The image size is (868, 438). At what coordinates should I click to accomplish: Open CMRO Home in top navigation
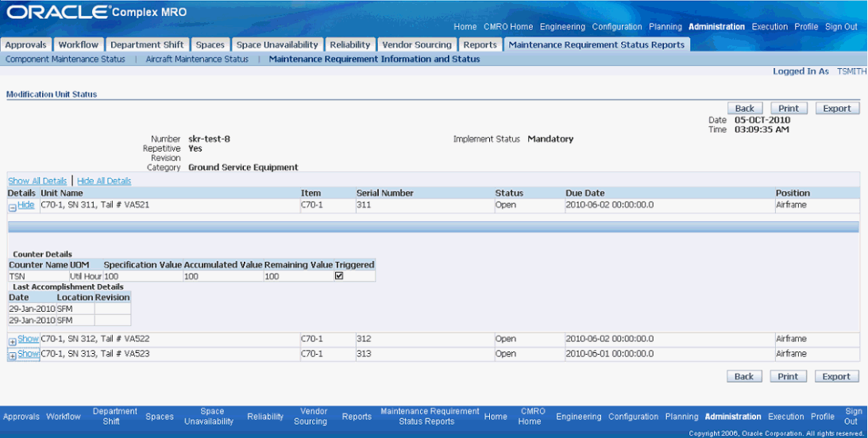pyautogui.click(x=508, y=26)
